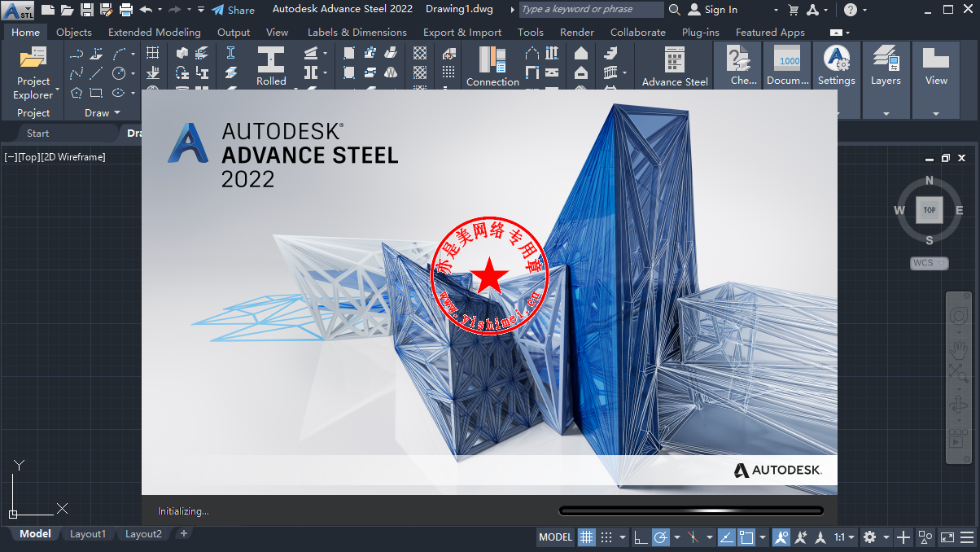The image size is (980, 552).
Task: Toggle snap mode dots in status bar
Action: point(606,537)
